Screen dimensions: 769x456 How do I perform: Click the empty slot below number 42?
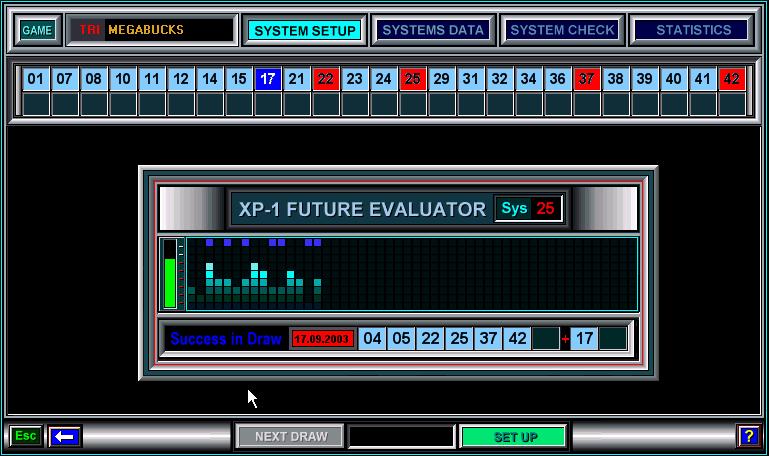(x=732, y=104)
